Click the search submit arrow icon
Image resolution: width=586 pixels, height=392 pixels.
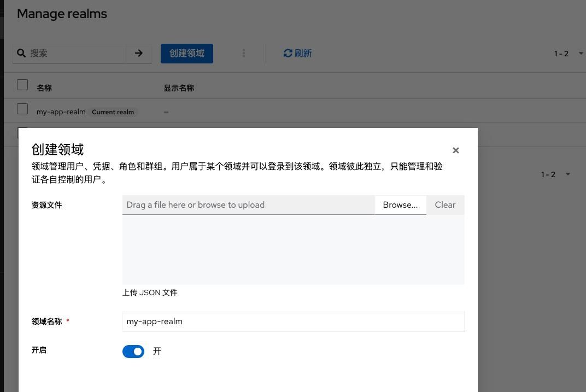[x=139, y=53]
